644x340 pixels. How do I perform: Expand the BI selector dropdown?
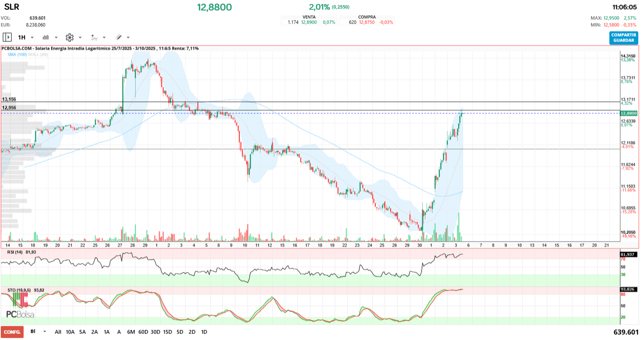(45, 332)
